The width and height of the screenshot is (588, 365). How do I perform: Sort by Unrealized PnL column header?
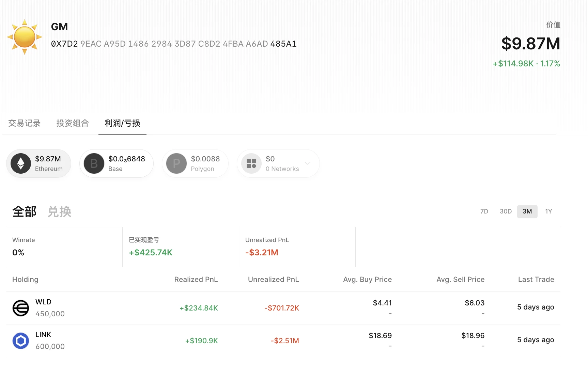pos(273,280)
